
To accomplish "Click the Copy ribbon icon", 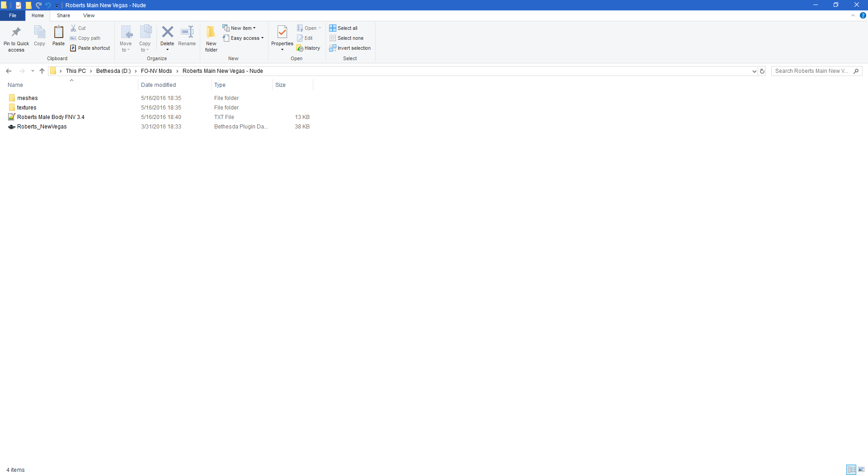I will 39,36.
